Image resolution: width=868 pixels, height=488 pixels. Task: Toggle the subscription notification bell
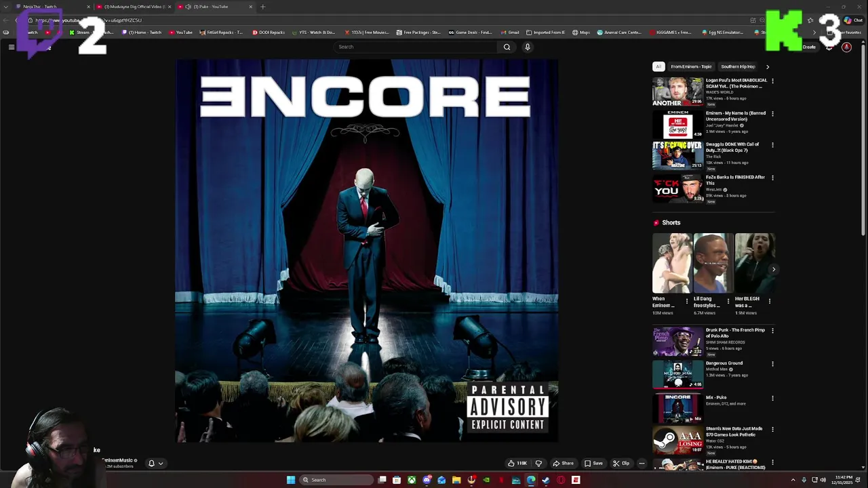click(151, 464)
